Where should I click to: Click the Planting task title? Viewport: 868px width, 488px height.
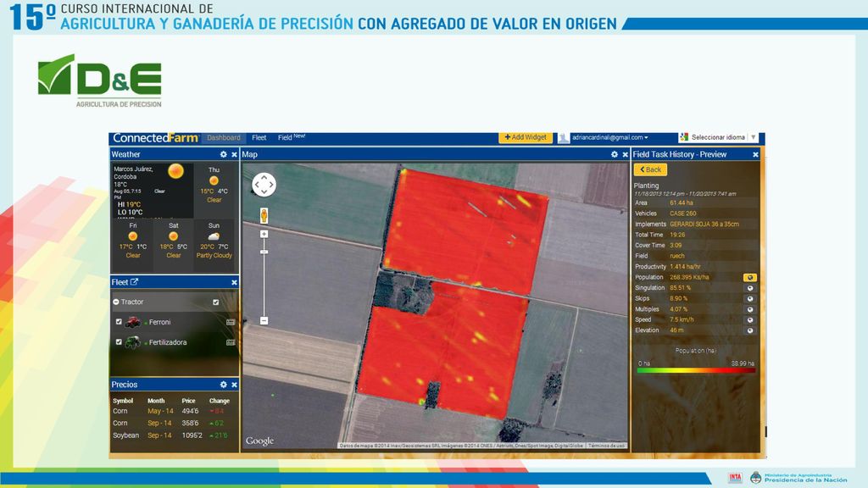coord(646,186)
